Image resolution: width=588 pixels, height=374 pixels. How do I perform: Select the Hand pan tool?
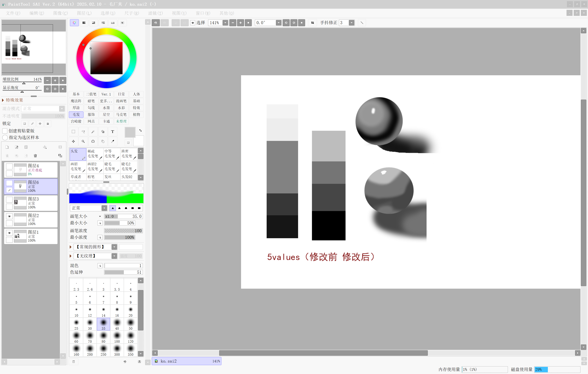[103, 141]
